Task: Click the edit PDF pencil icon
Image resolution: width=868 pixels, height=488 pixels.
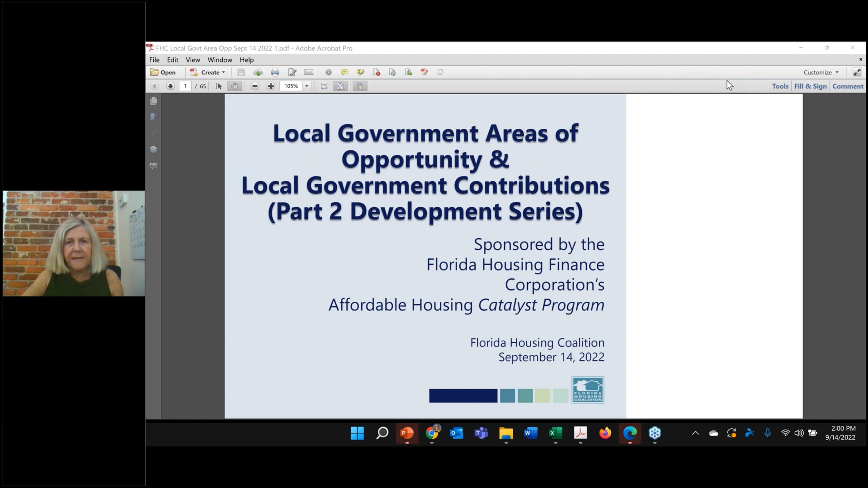Action: (x=425, y=72)
